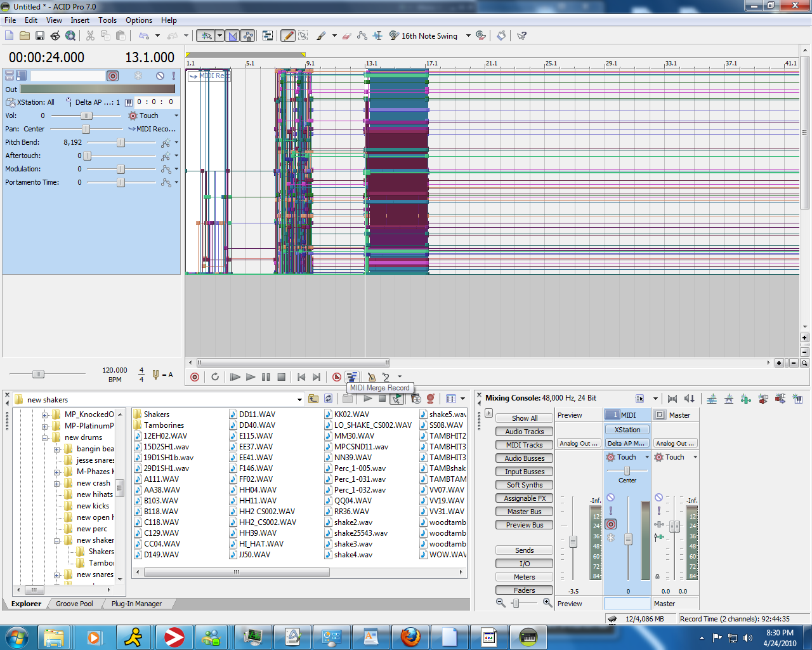Go to start of project

tap(301, 376)
